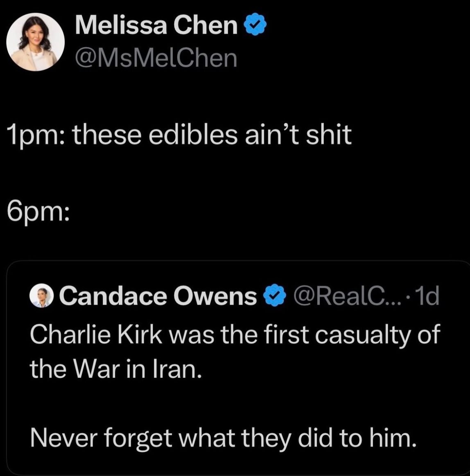Click 'the War in Iran.' line
This screenshot has width=470, height=476.
coord(115,370)
